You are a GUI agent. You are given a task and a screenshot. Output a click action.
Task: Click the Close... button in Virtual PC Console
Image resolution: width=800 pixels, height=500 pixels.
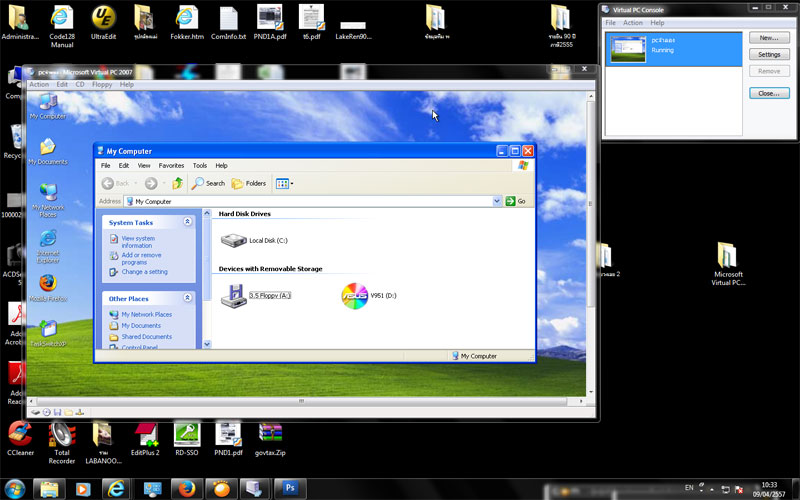pyautogui.click(x=769, y=93)
